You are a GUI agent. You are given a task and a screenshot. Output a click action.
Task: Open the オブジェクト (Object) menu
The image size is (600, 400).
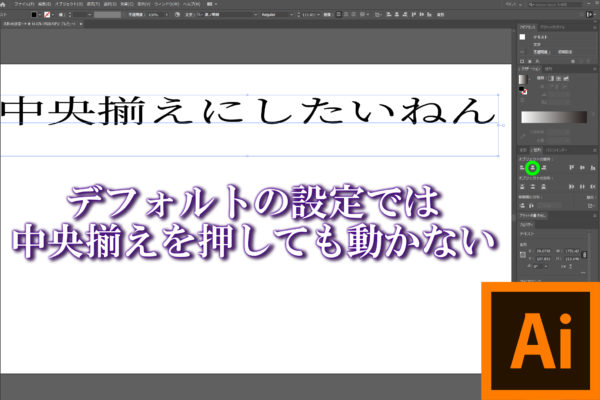(69, 4)
